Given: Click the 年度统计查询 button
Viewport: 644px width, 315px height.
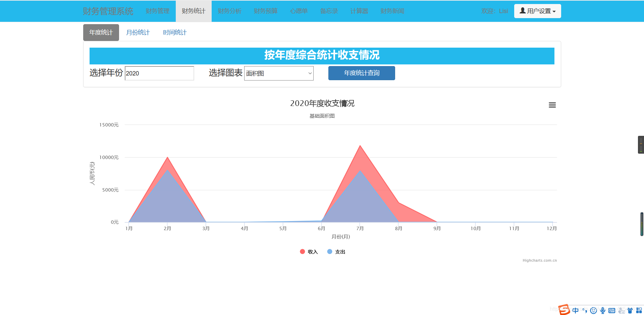Looking at the screenshot, I should (361, 73).
